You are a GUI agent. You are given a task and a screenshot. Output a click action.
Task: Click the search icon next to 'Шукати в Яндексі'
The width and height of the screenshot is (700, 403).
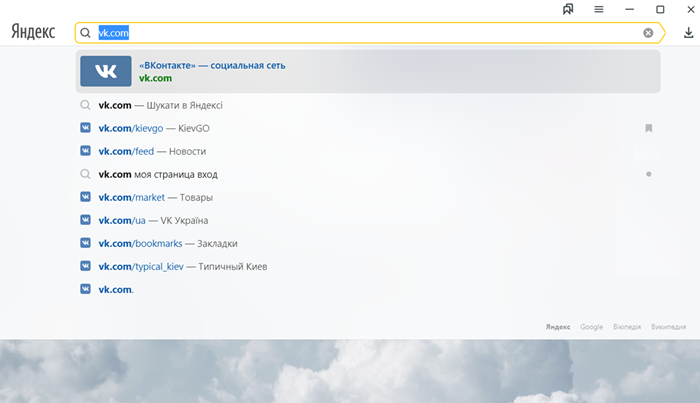click(x=85, y=105)
